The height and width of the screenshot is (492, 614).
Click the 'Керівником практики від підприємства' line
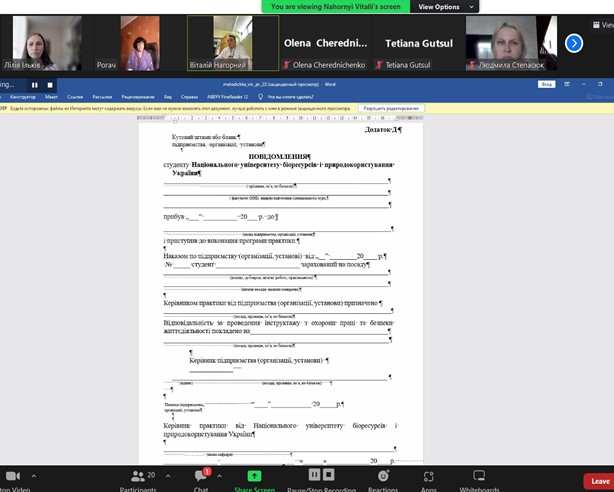click(273, 303)
